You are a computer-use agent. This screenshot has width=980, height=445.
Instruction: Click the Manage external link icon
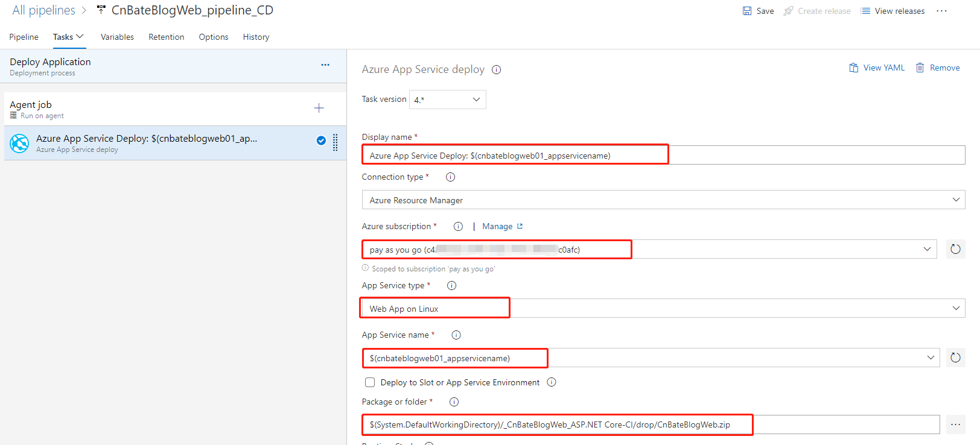pyautogui.click(x=520, y=226)
